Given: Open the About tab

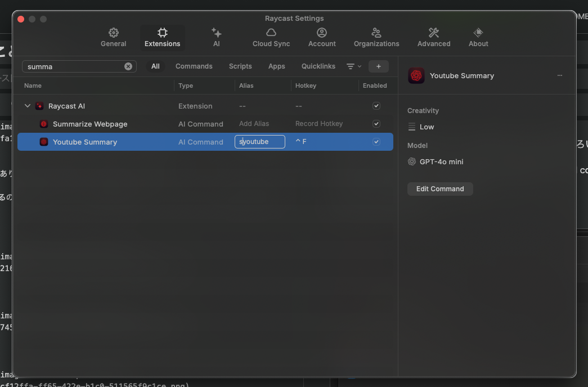Looking at the screenshot, I should coord(478,38).
